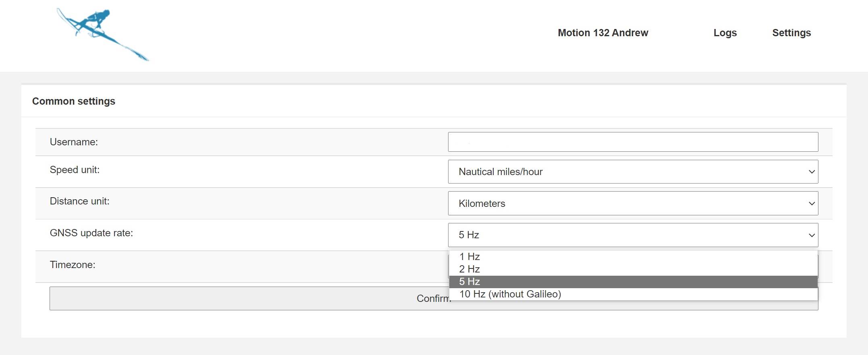The width and height of the screenshot is (868, 355).
Task: Choose 2 Hz from the list
Action: [469, 269]
